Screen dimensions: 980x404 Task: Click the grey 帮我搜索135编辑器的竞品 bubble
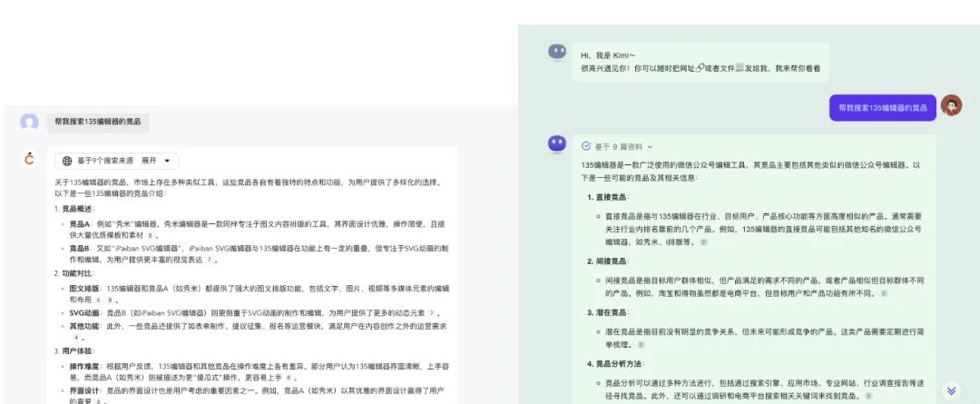(x=97, y=122)
